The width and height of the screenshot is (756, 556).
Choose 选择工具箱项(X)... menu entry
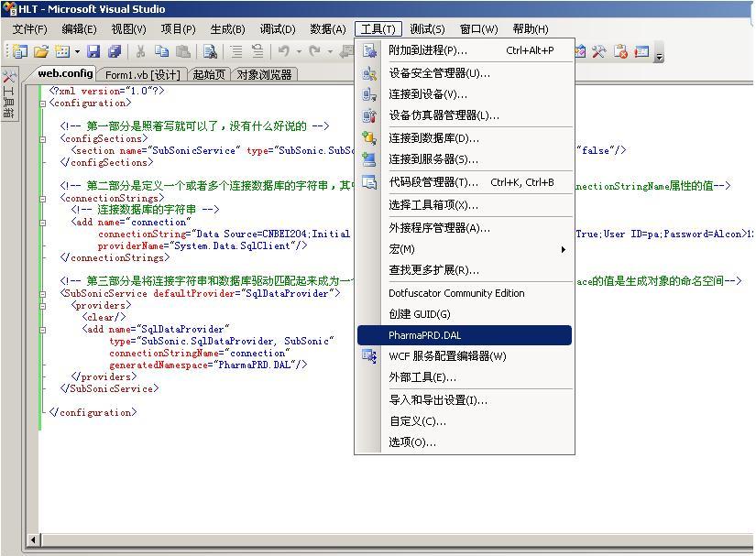click(465, 205)
